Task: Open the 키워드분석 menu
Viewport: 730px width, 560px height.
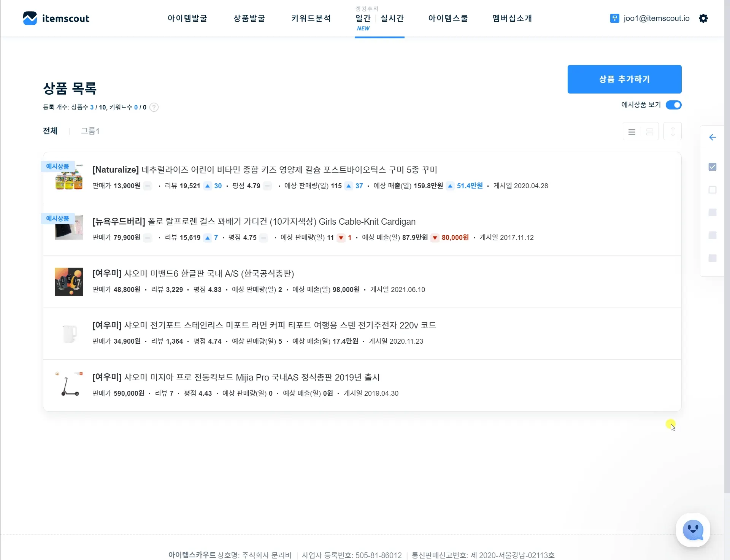Action: [x=311, y=18]
